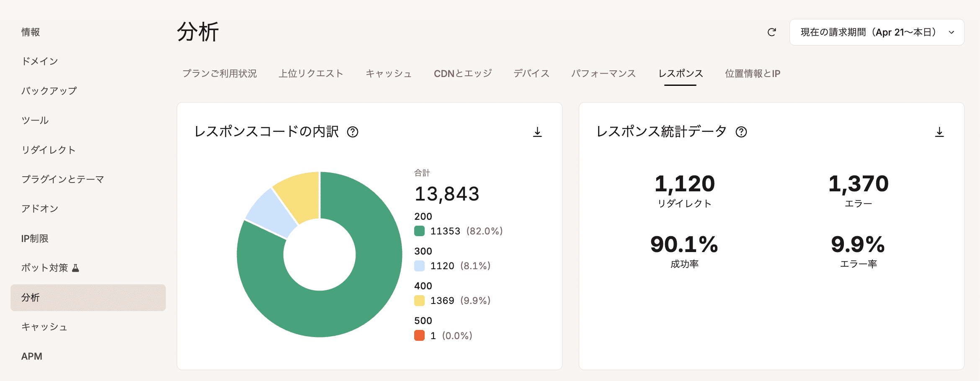Open ドメイン in the sidebar

[40, 62]
